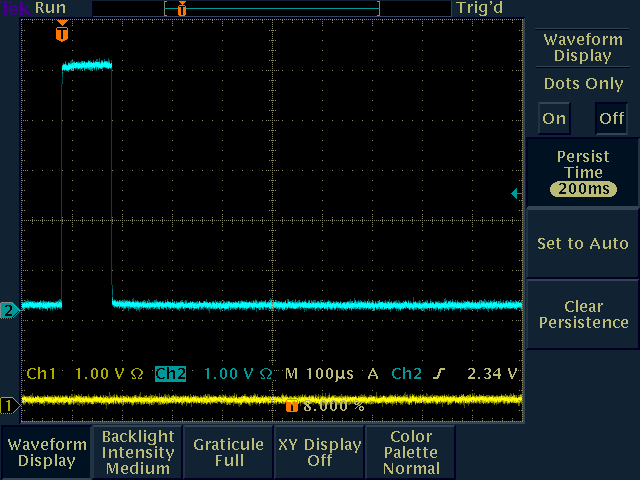Turn Dots Only Off
Viewport: 640px width, 480px height.
tap(611, 118)
